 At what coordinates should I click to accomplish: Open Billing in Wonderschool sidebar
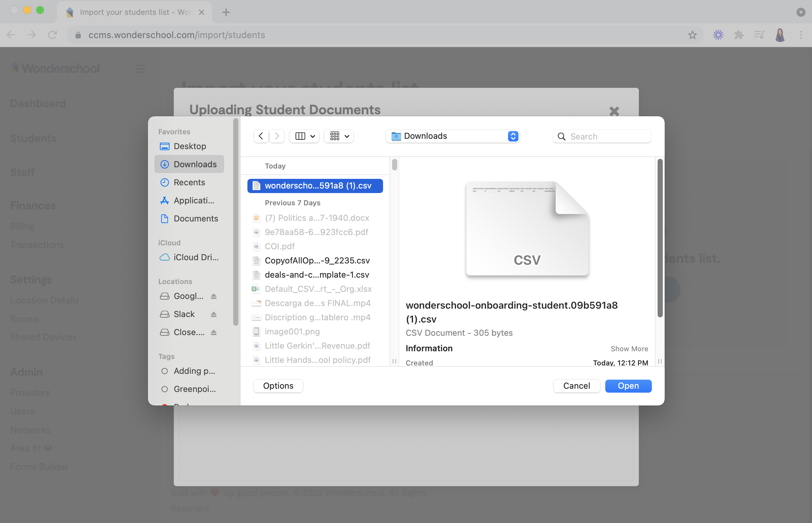(22, 226)
